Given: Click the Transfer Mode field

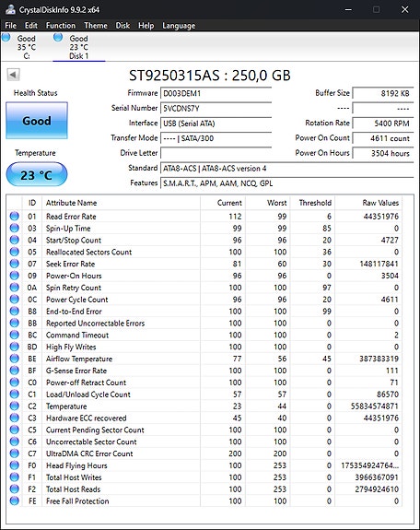Looking at the screenshot, I should point(216,138).
